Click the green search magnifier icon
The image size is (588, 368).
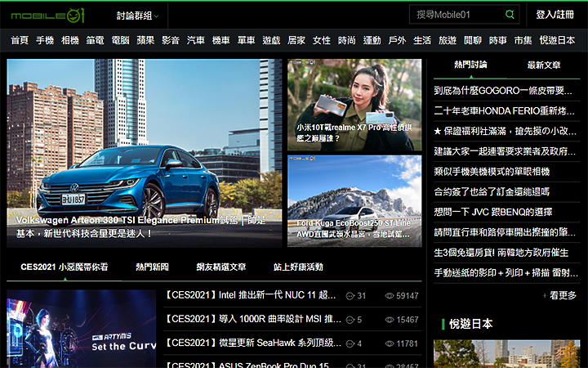[510, 15]
